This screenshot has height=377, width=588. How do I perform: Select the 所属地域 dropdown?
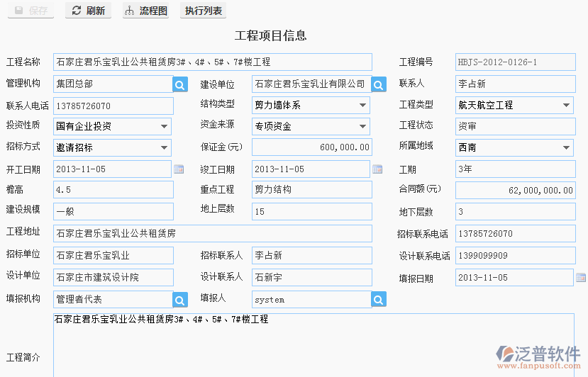click(566, 148)
